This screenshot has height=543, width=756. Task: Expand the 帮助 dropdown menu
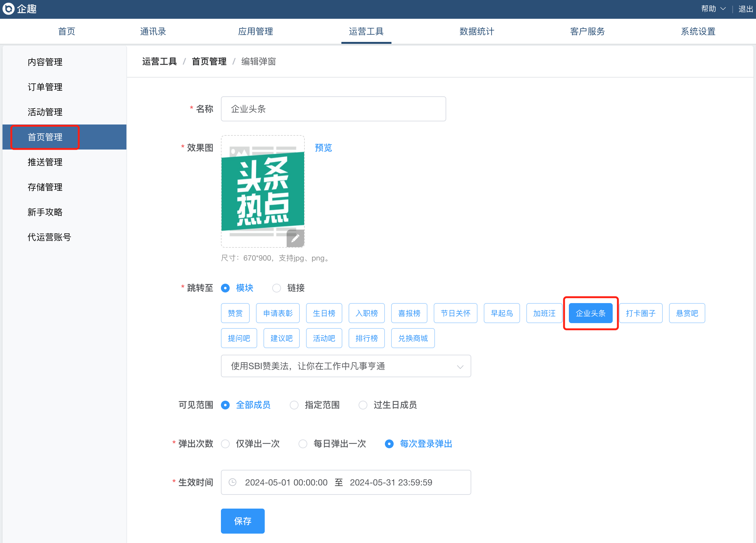tap(713, 9)
